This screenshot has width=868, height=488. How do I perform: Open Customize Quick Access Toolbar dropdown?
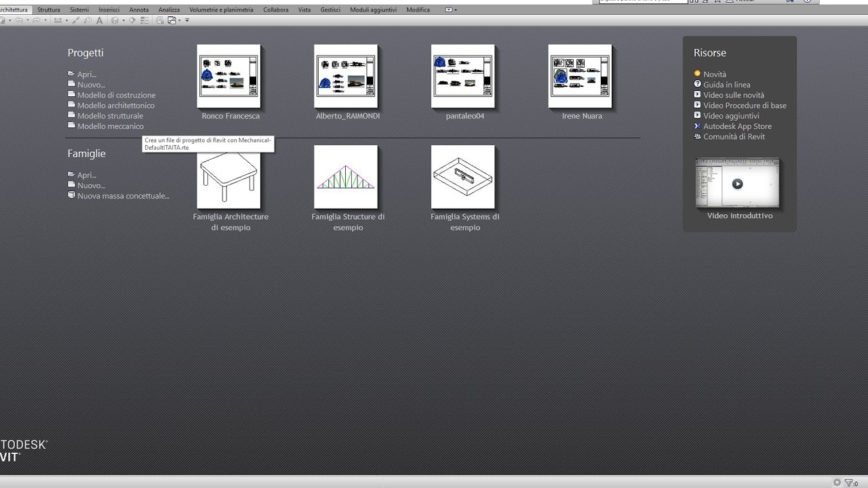(187, 20)
